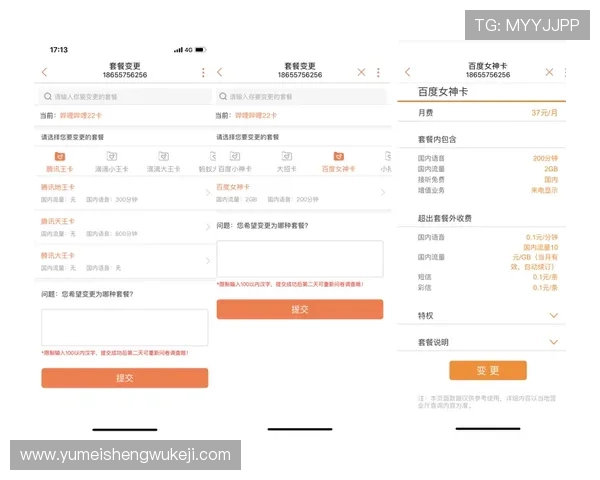The width and height of the screenshot is (600, 480).
Task: Tap the orange 变更 button
Action: pyautogui.click(x=488, y=370)
